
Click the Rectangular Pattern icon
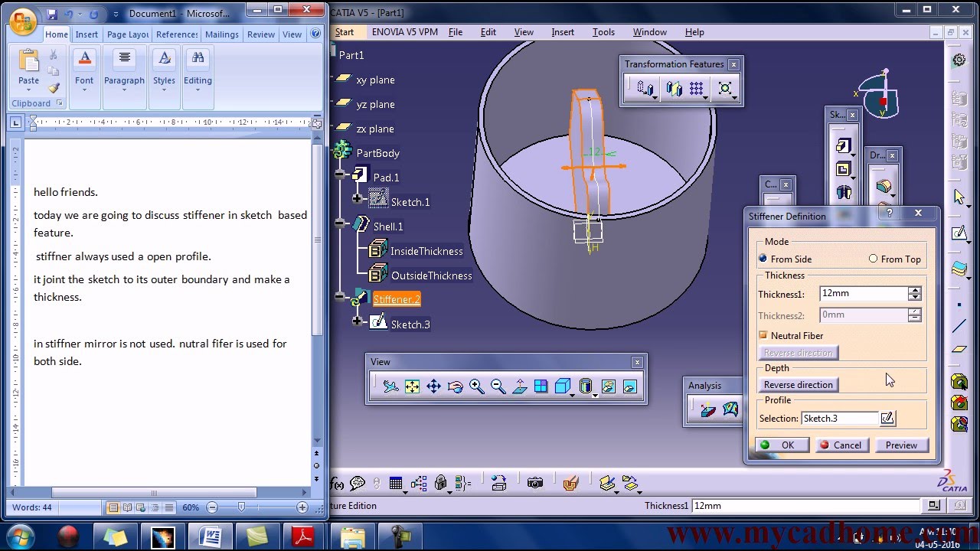[697, 89]
